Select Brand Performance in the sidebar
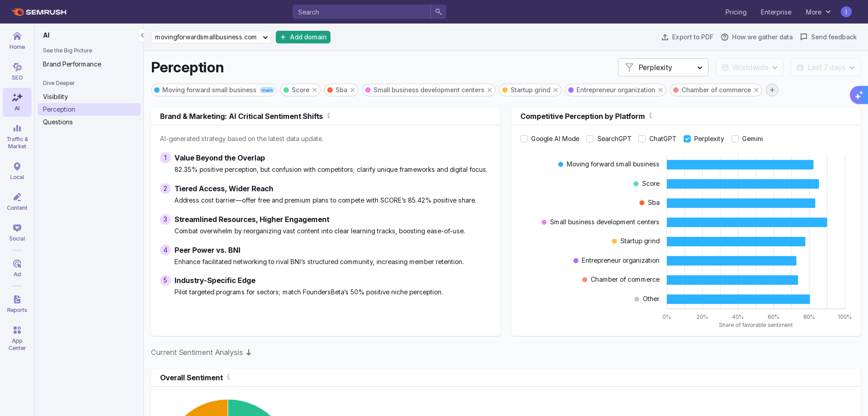 (72, 64)
